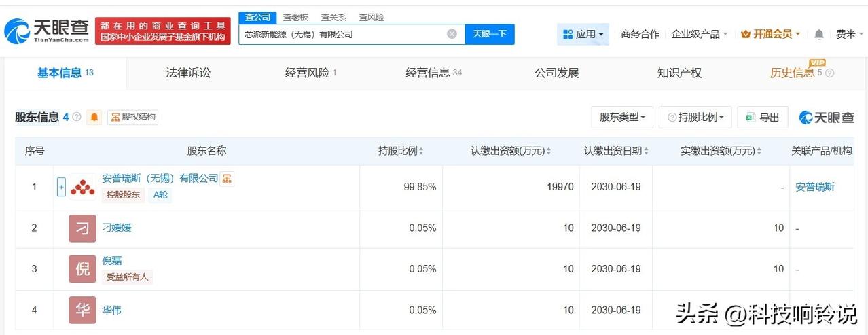
Task: Switch to the 历史信息 VIP tab
Action: (x=796, y=73)
